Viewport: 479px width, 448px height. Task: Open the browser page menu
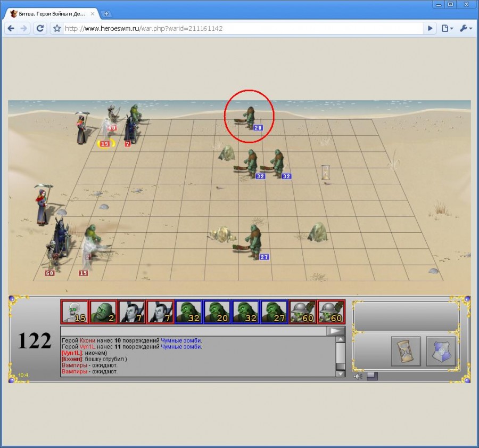tap(447, 28)
